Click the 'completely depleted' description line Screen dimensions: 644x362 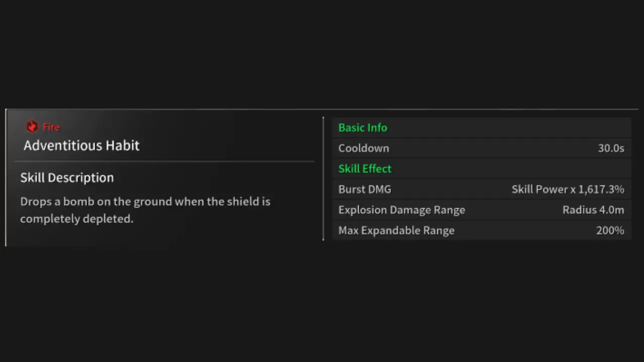[x=76, y=219]
